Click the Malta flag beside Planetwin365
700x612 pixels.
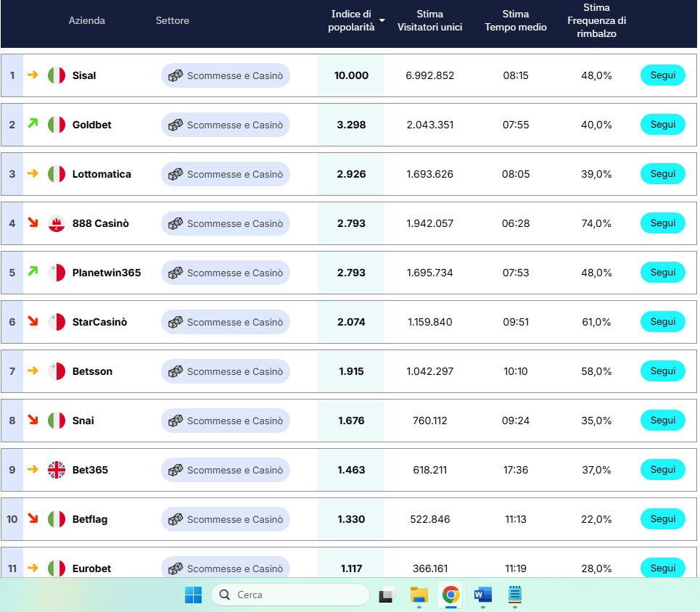coord(57,273)
